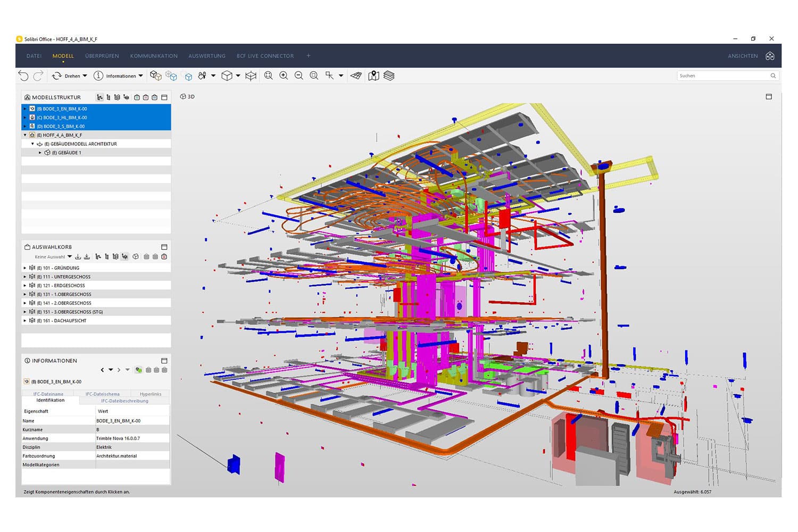The height and width of the screenshot is (532, 798).
Task: Click the Suchen search field
Action: (x=727, y=76)
